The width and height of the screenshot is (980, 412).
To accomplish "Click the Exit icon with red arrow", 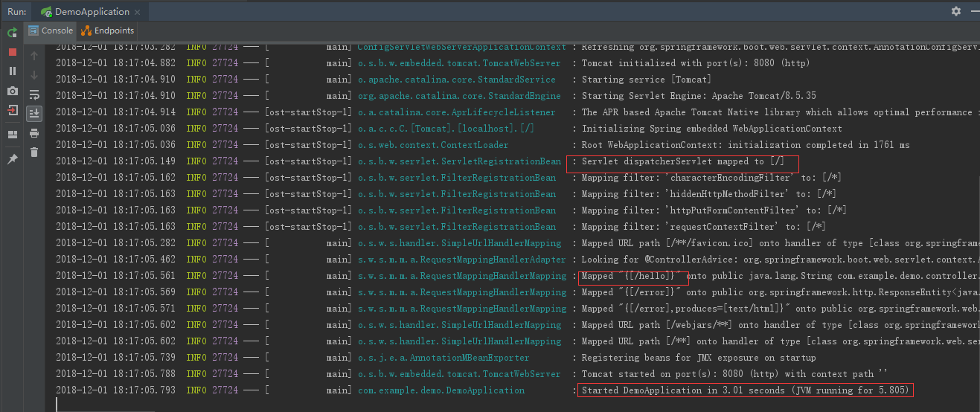I will [12, 110].
